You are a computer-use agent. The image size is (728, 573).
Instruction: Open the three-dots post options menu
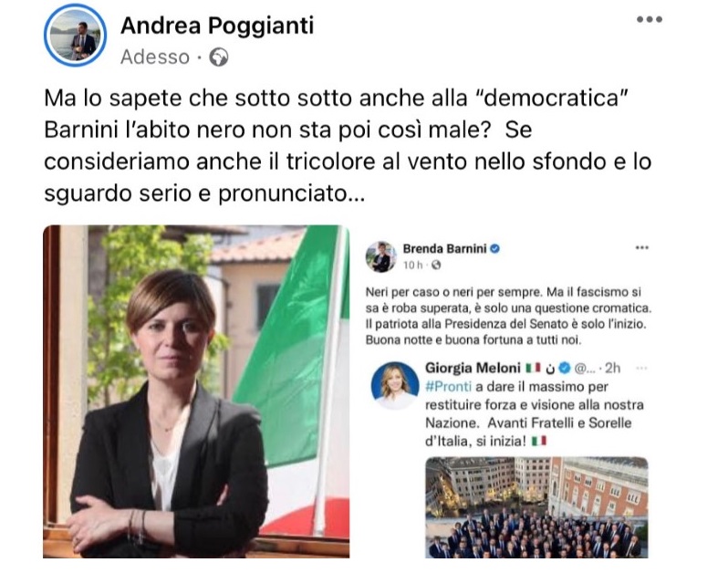click(x=649, y=19)
